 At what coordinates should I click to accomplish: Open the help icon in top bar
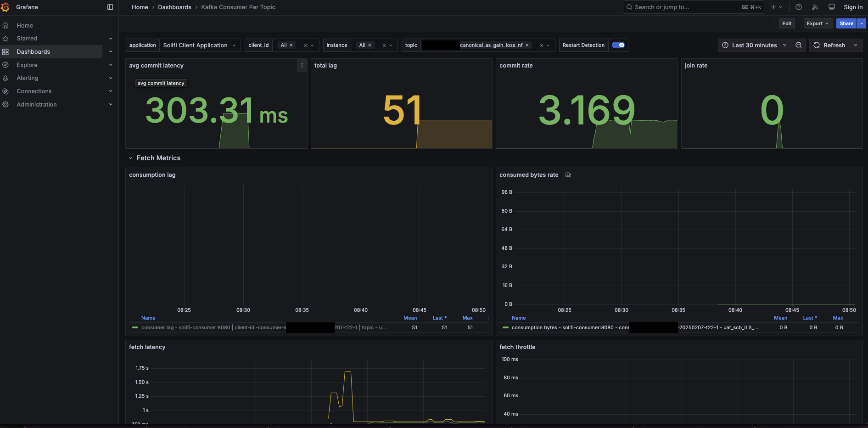(798, 7)
